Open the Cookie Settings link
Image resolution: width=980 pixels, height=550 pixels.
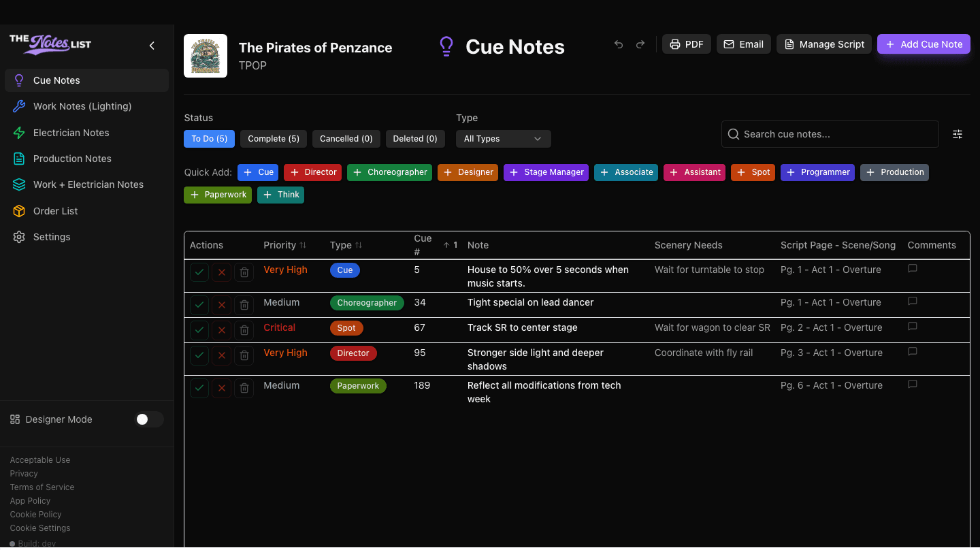tap(40, 528)
